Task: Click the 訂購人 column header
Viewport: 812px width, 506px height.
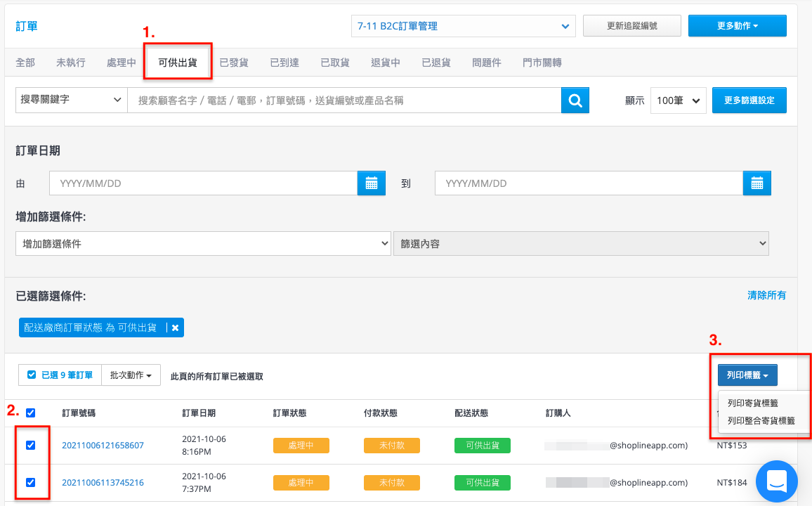Action: 558,413
